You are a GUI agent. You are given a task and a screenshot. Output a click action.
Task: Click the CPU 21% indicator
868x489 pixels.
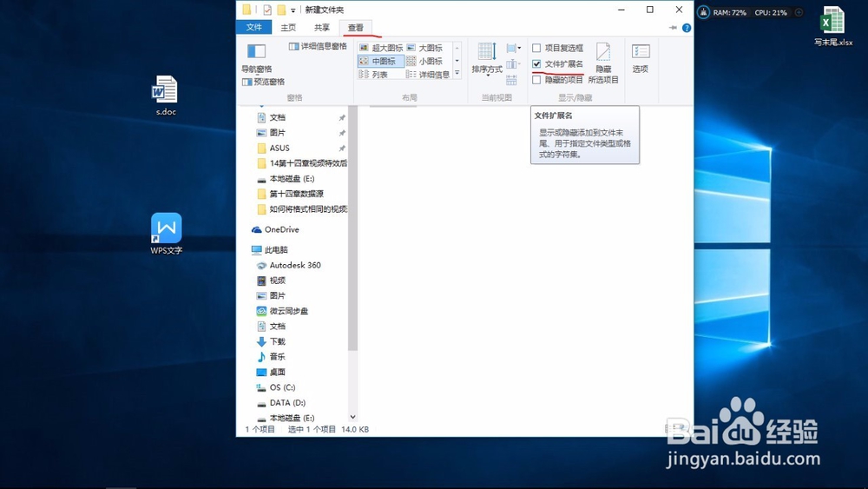(x=771, y=12)
